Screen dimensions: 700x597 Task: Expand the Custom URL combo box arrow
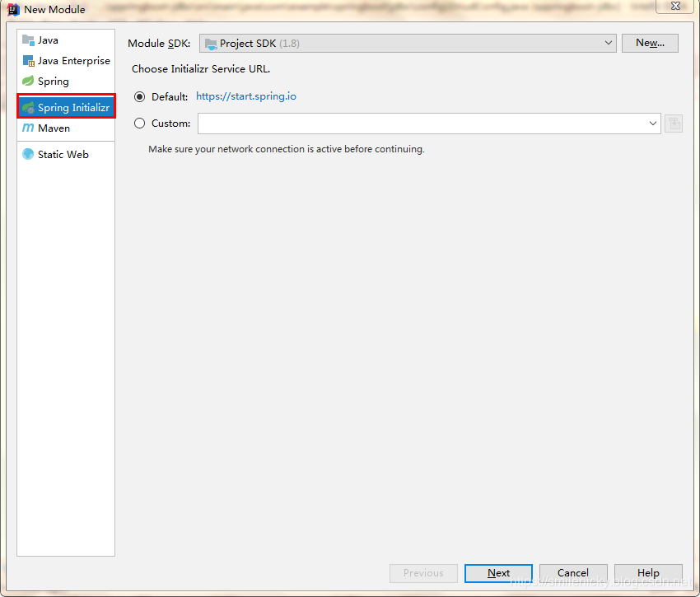[653, 124]
